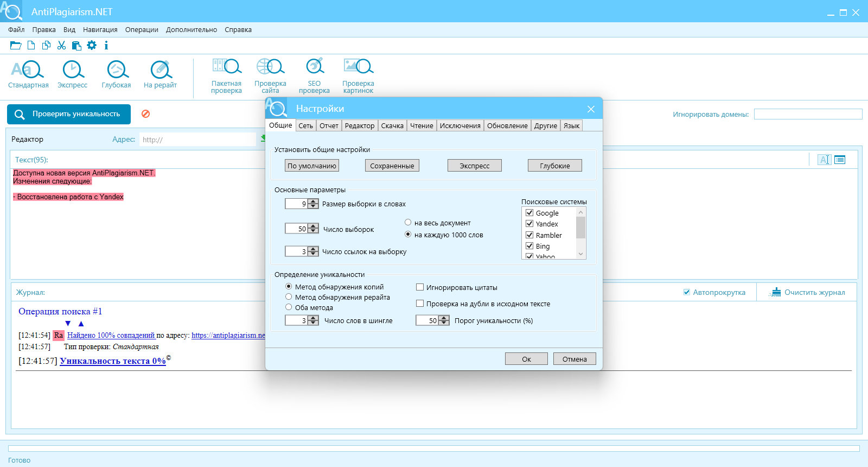
Task: Jump to previous result up arrow in journal
Action: tap(81, 324)
